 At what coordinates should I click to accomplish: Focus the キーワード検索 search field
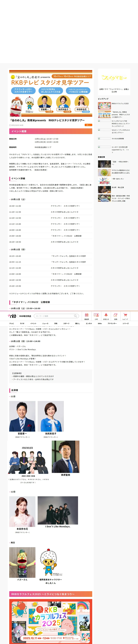point(56,316)
